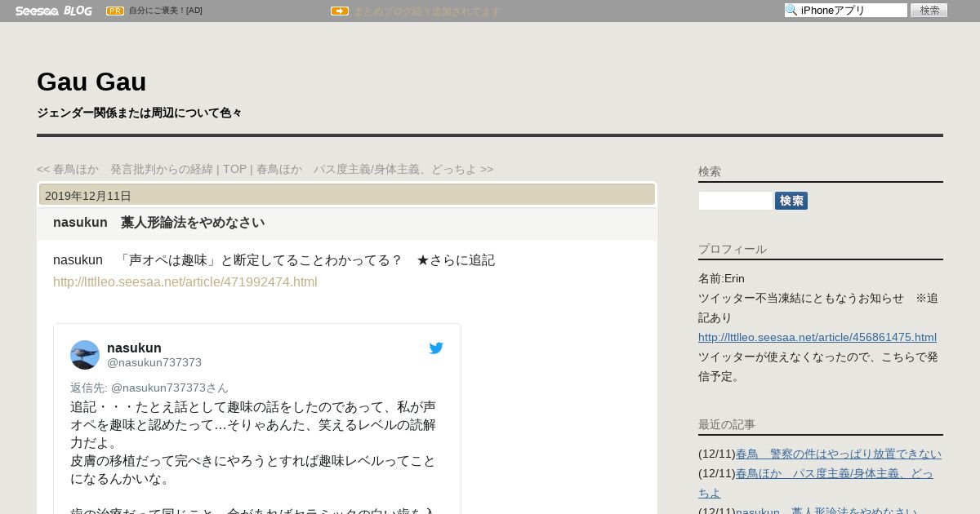The width and height of the screenshot is (980, 514).
Task: Click the PR badge icon
Action: [x=115, y=11]
